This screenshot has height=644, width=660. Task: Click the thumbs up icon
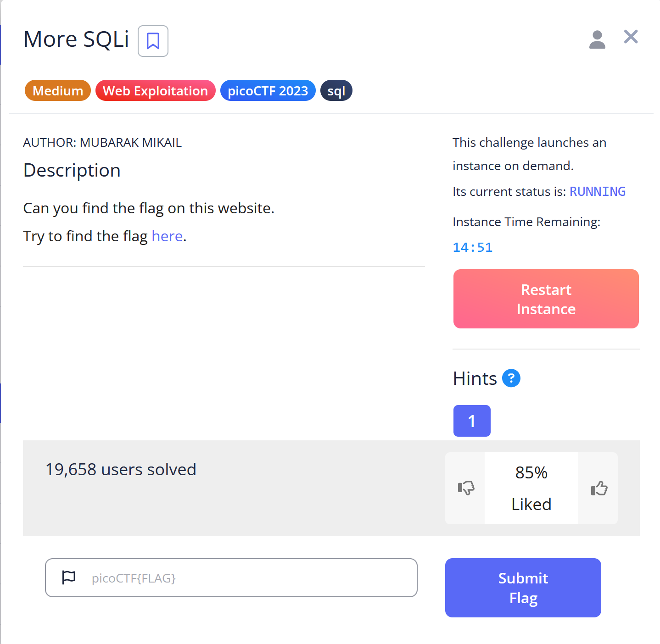[599, 488]
